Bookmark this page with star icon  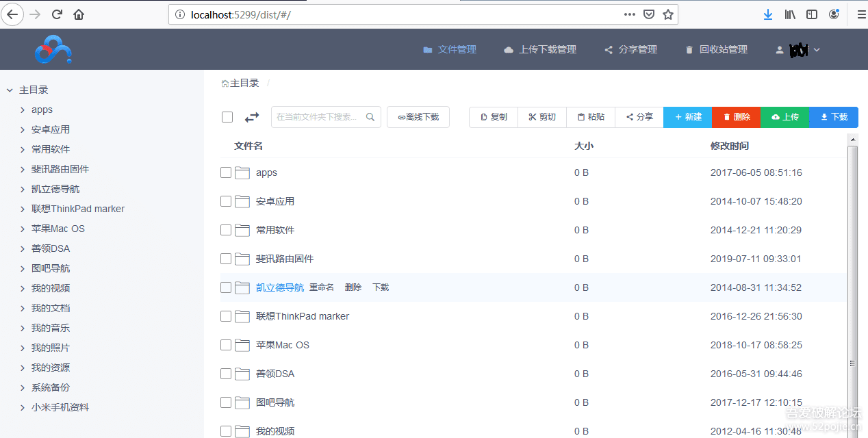[x=668, y=14]
